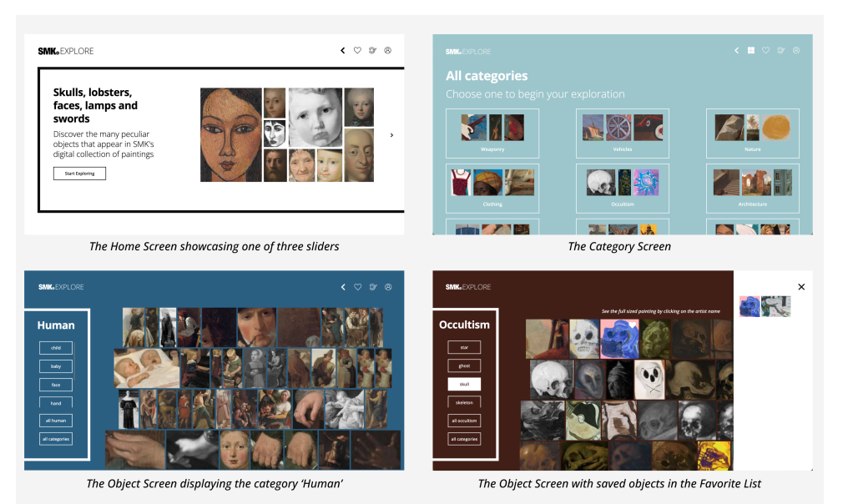Viewport: 853px width, 504px height.
Task: Select the two sleeping babies painting
Action: (x=146, y=369)
